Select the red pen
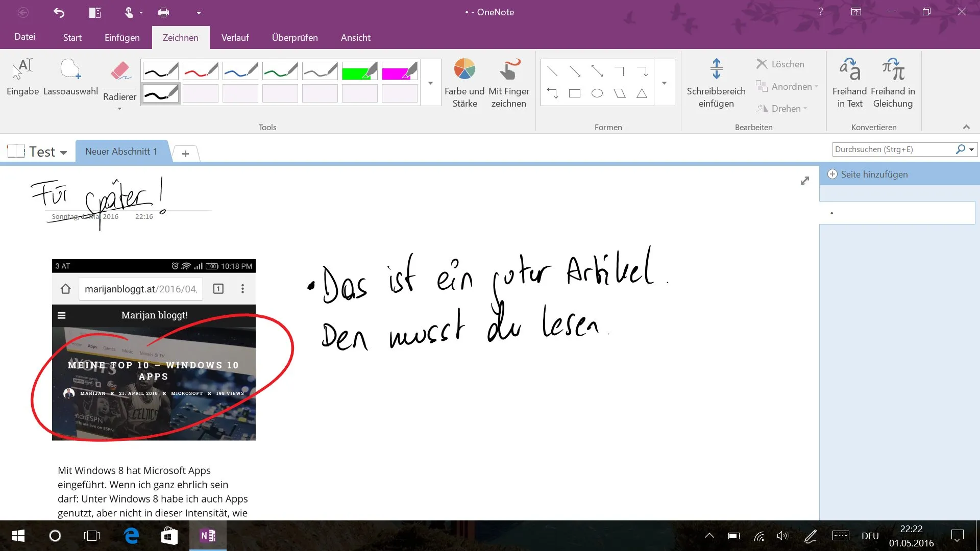The width and height of the screenshot is (980, 551). (200, 71)
